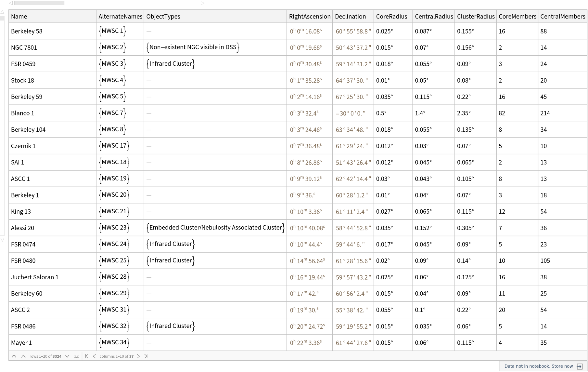The image size is (588, 372).
Task: Jump to the first columns
Action: click(x=87, y=356)
